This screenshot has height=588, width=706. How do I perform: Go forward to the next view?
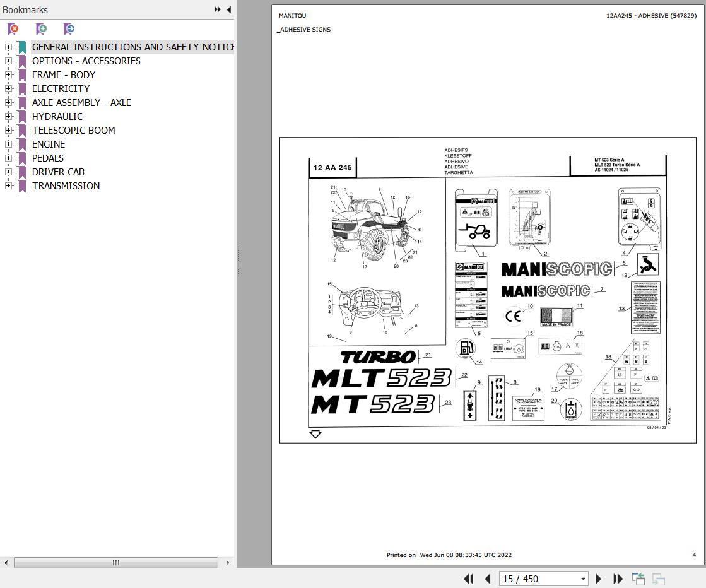(658, 579)
